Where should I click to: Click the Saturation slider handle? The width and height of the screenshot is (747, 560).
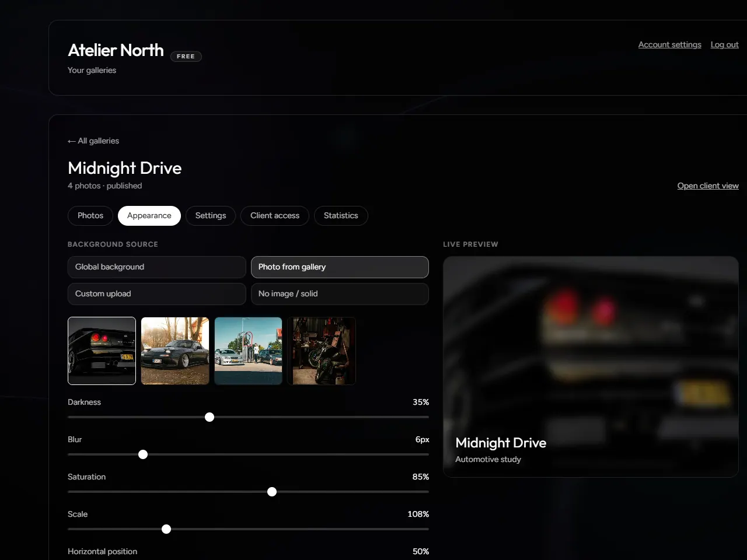272,492
